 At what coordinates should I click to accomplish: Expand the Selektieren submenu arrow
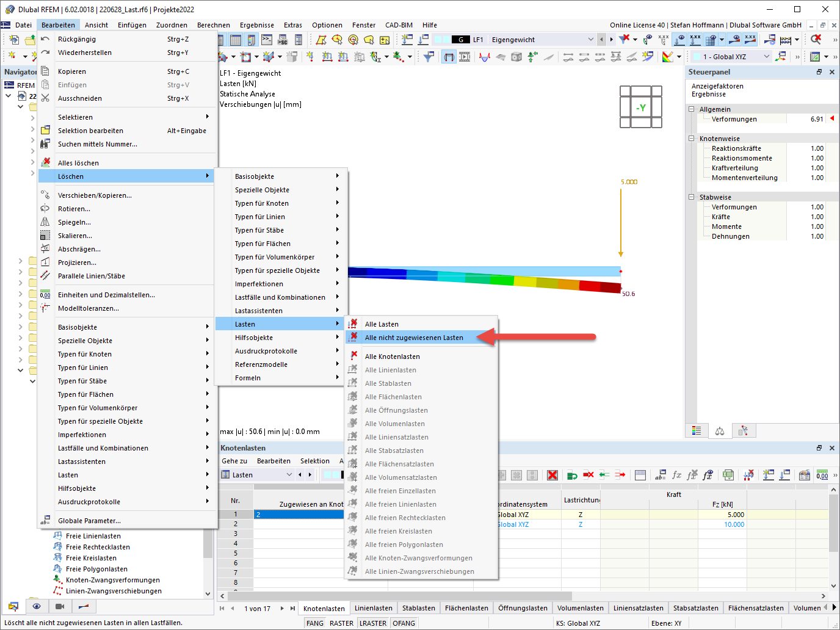[208, 117]
